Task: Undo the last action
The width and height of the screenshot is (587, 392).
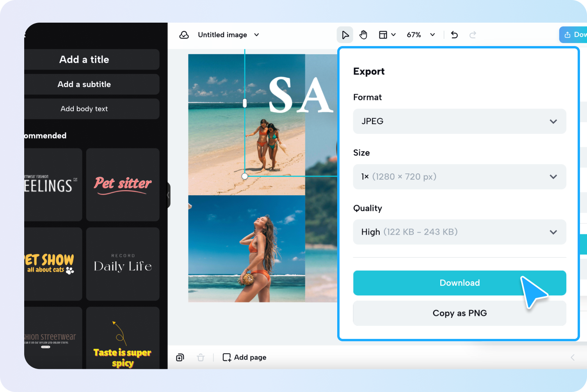Action: pos(454,34)
